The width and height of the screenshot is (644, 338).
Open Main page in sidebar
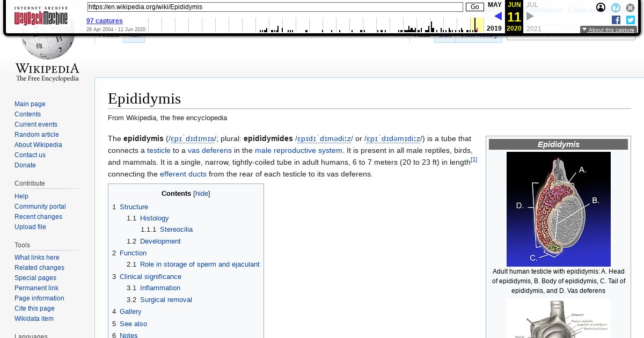30,104
